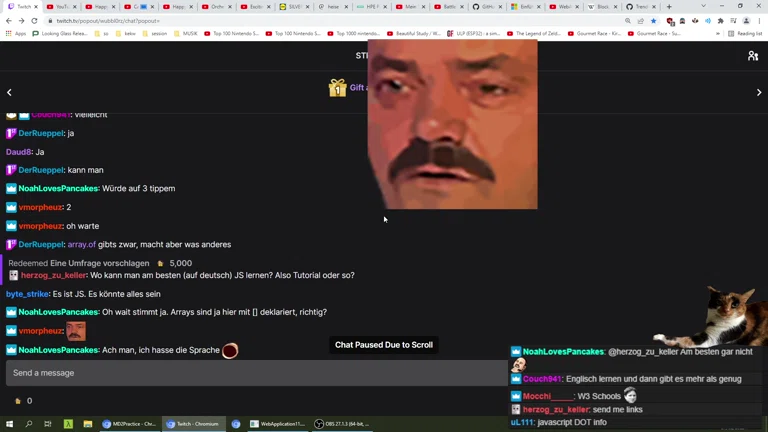Click the browser back arrow
The image size is (768, 432).
[8, 20]
